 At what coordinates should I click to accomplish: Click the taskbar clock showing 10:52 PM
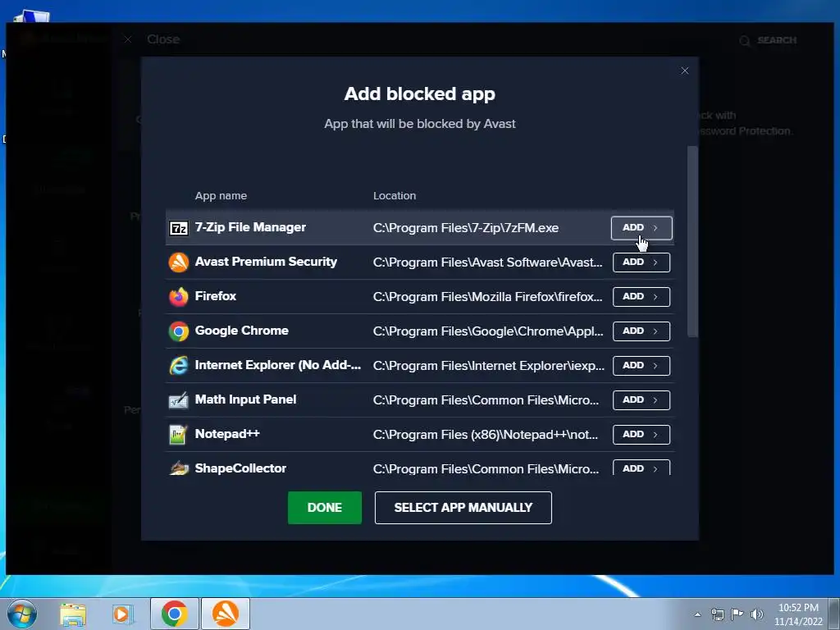(x=798, y=614)
